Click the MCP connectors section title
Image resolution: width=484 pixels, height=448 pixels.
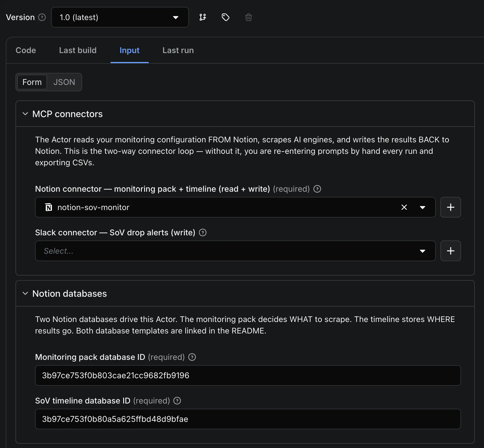(x=67, y=114)
